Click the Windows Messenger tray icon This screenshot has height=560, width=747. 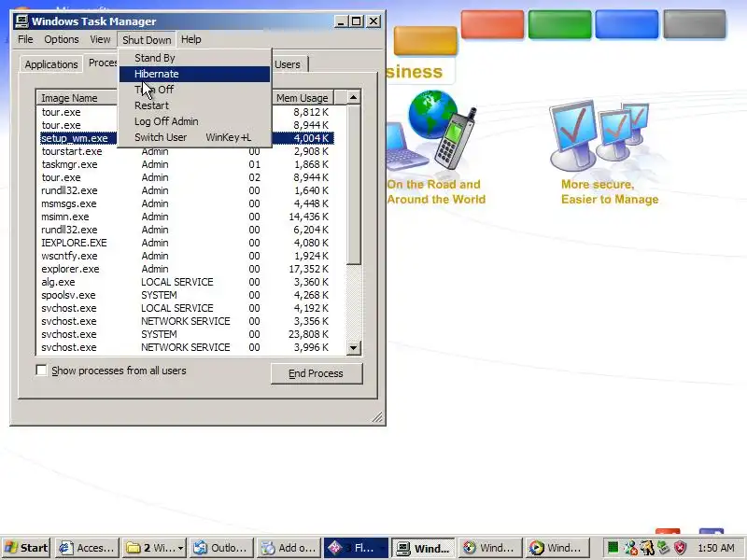pyautogui.click(x=630, y=548)
